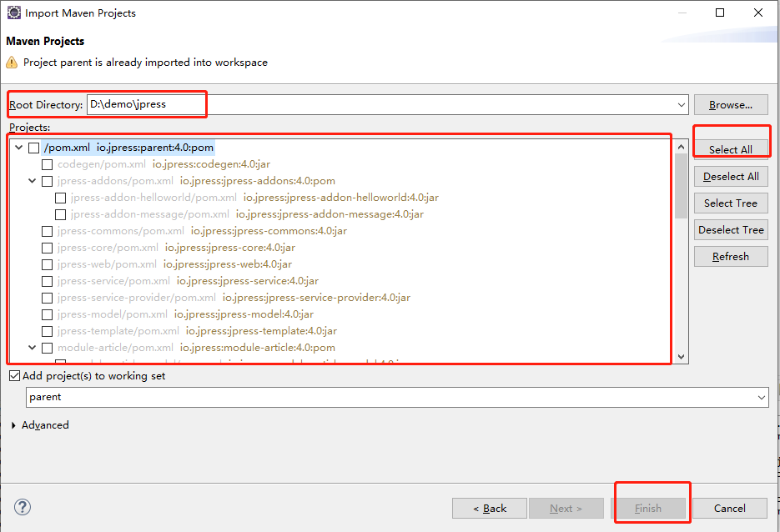Maximize the Import Maven Projects window

pos(720,13)
